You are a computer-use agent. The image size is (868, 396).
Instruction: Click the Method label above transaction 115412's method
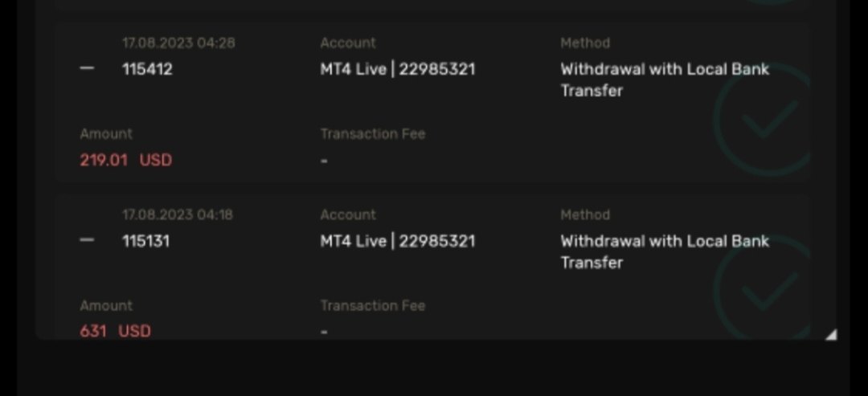click(x=584, y=43)
